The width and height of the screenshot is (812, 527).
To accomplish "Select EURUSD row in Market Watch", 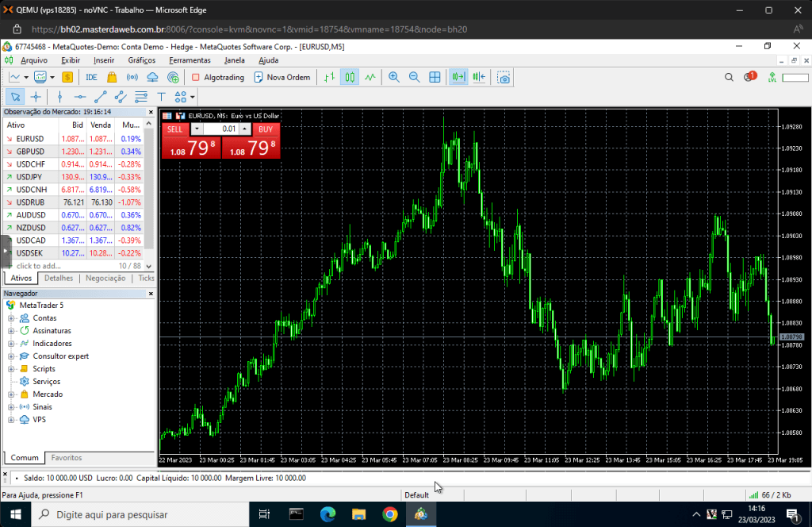I will [x=74, y=139].
